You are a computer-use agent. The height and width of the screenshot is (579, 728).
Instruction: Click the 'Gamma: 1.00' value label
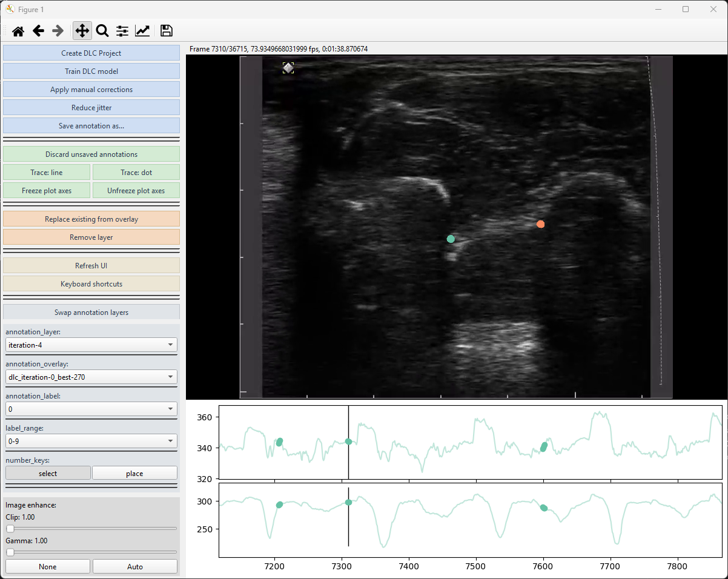coord(26,540)
